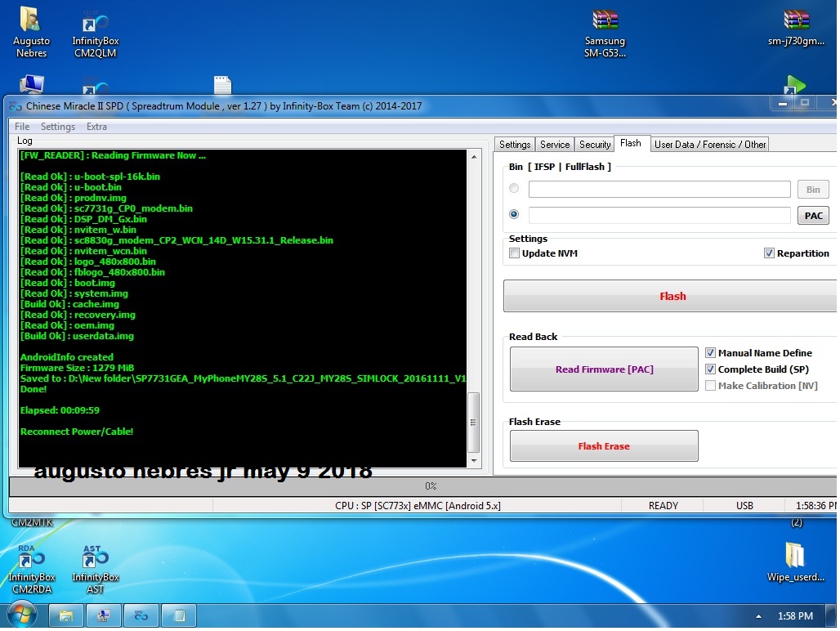Switch to the Security tab

coord(595,144)
